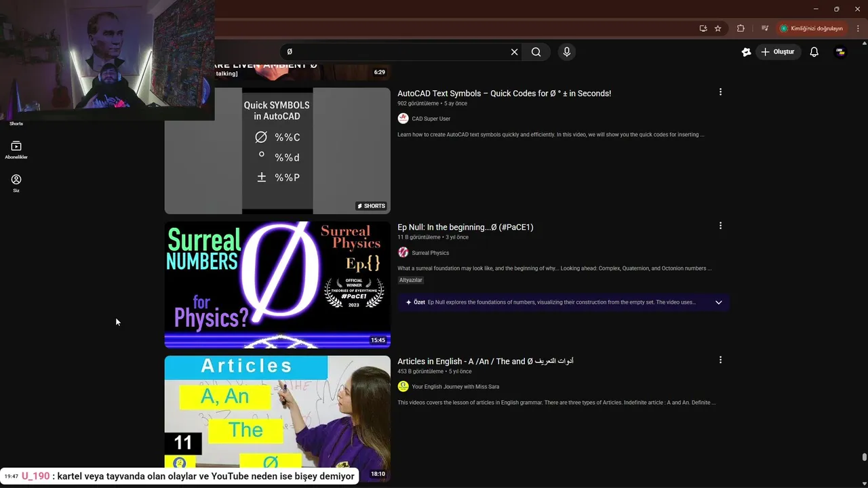The width and height of the screenshot is (868, 488).
Task: Install app via address bar icon
Action: coord(703,28)
